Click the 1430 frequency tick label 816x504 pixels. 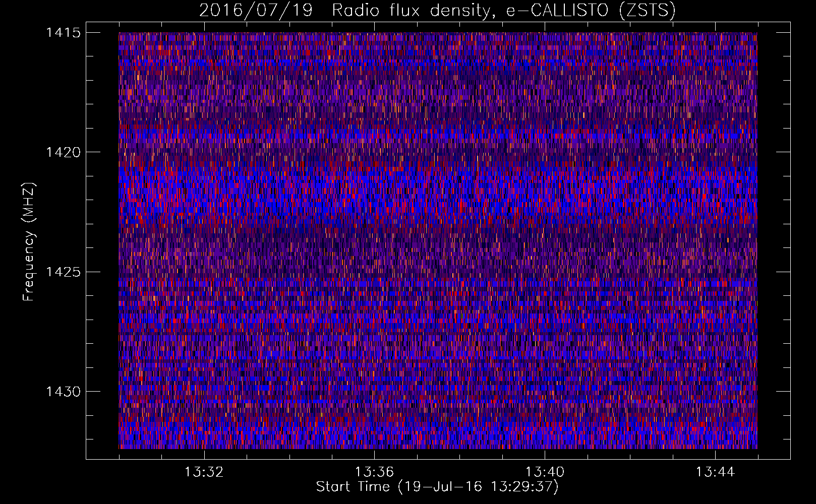click(63, 392)
